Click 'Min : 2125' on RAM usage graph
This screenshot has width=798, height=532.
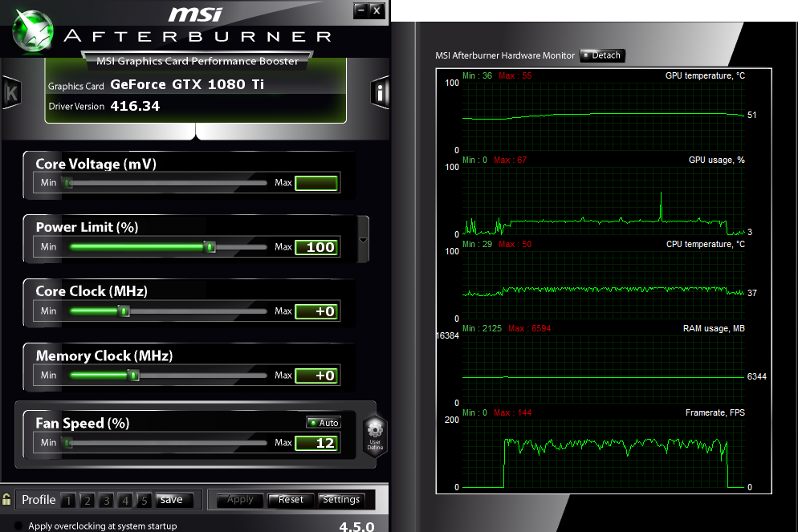[482, 328]
